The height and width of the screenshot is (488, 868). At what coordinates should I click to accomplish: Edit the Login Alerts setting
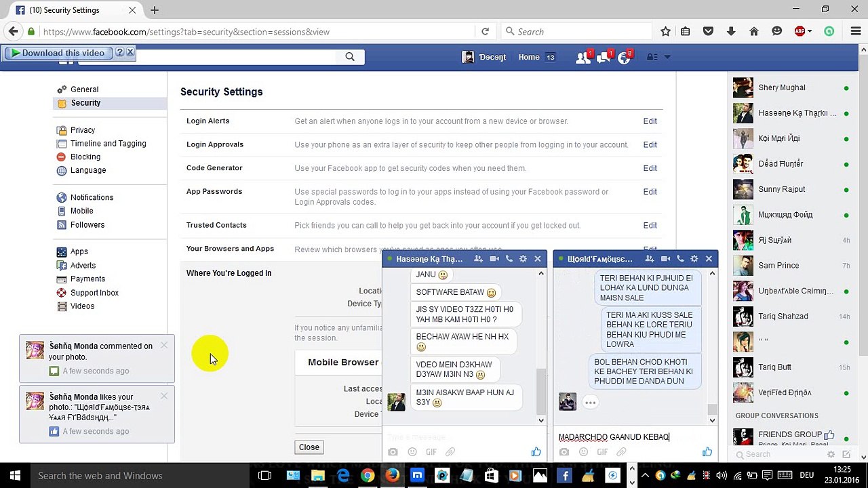click(x=650, y=121)
